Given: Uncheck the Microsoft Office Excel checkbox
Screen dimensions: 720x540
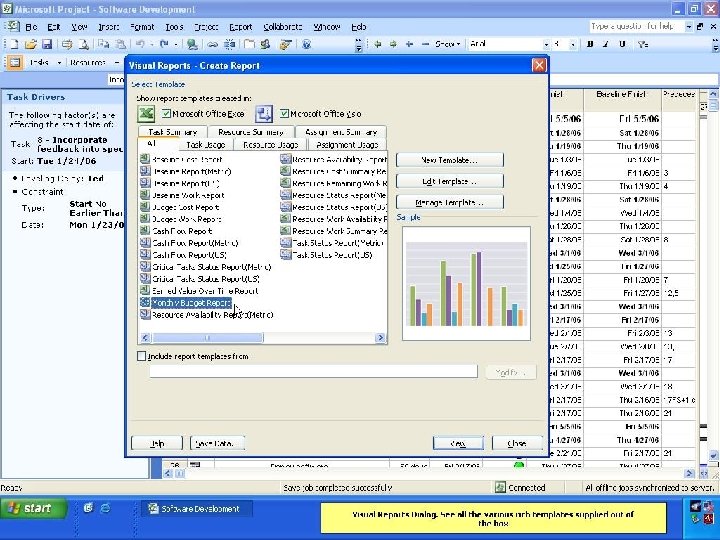Looking at the screenshot, I should [x=166, y=113].
